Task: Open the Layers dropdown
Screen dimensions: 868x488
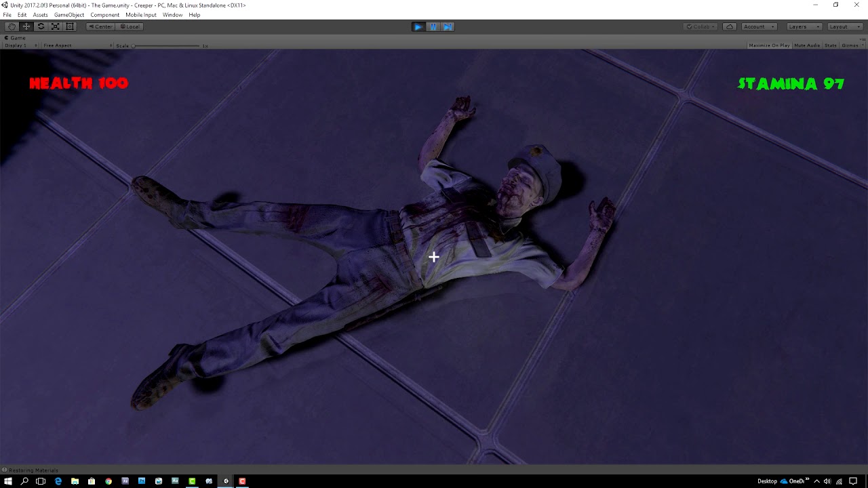Action: [804, 26]
